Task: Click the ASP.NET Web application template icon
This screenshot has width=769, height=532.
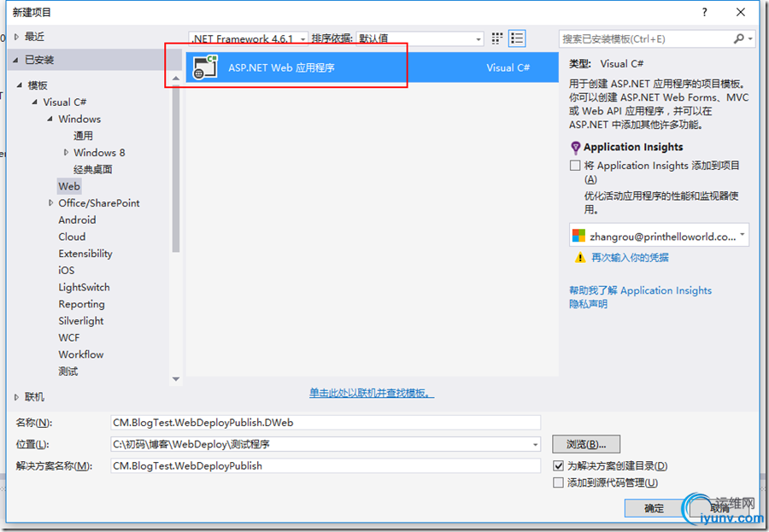Action: [x=205, y=67]
